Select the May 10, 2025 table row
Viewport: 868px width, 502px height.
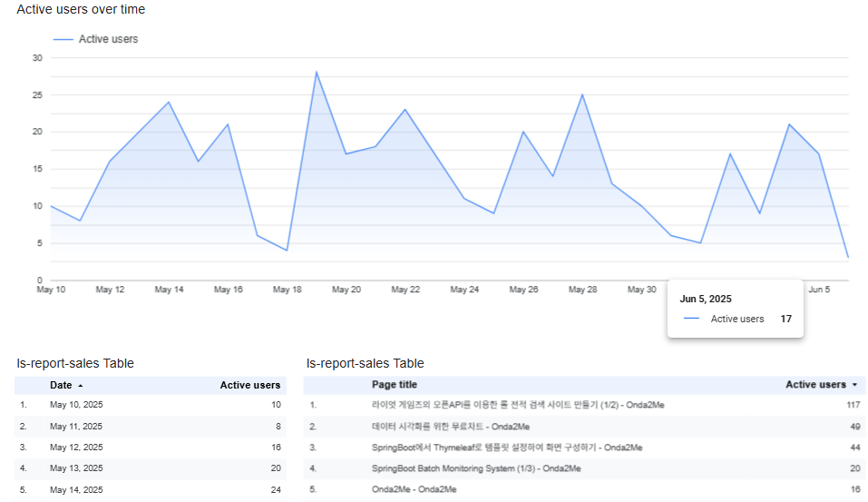click(x=150, y=405)
